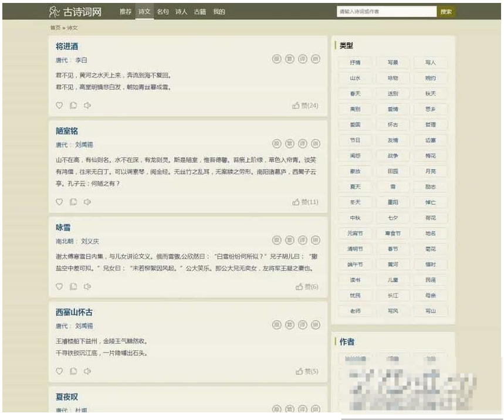This screenshot has width=504, height=420.
Task: Favorite the 西塞山怀古 poem with heart icon
Action: pos(59,371)
